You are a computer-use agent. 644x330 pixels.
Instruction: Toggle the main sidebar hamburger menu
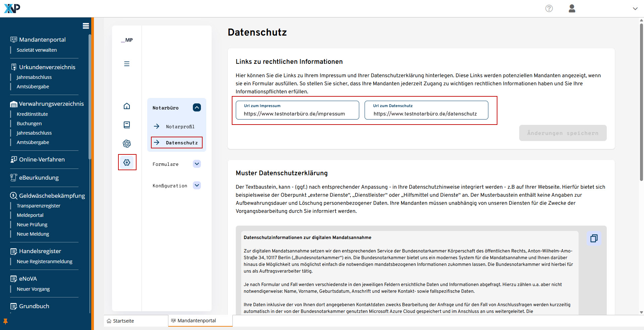pyautogui.click(x=86, y=26)
